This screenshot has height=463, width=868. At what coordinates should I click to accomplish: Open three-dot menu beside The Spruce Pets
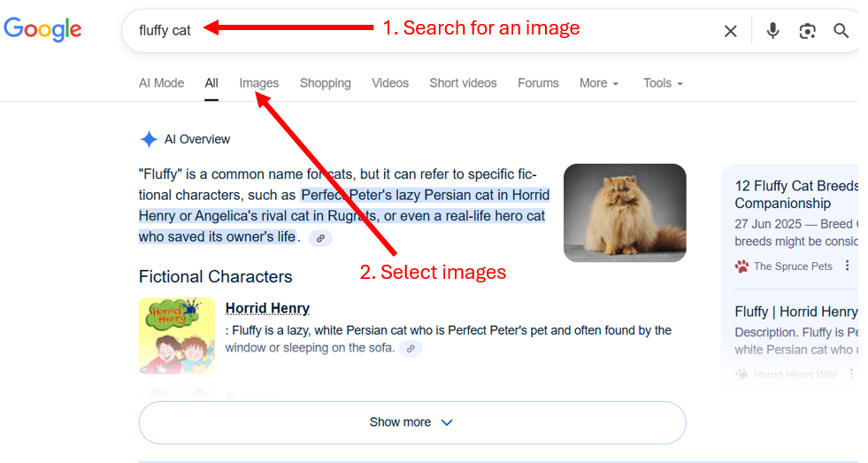[x=847, y=266]
